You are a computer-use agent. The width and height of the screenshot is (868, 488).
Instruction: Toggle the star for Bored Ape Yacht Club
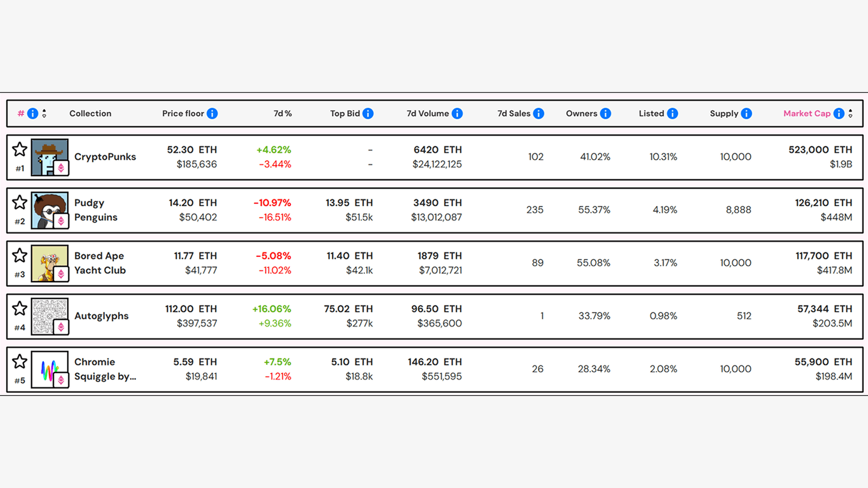(20, 255)
